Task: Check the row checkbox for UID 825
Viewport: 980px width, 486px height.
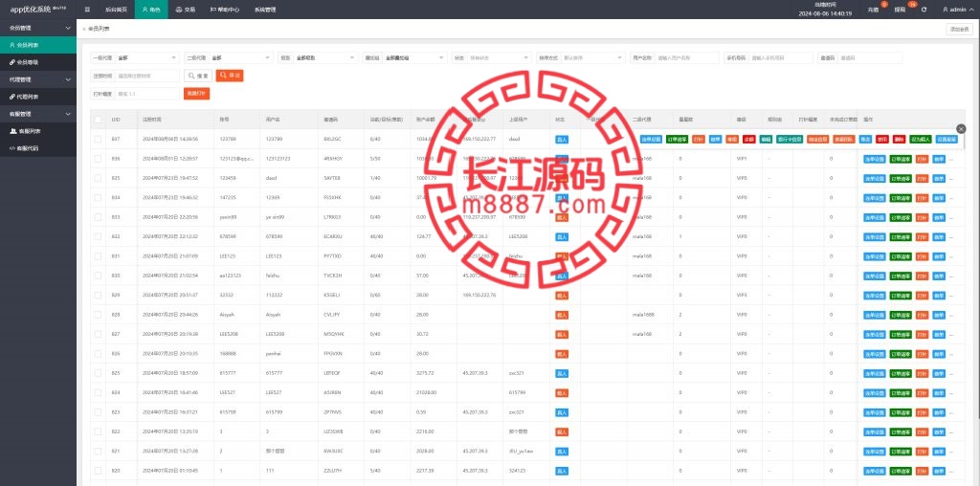Action: [98, 373]
